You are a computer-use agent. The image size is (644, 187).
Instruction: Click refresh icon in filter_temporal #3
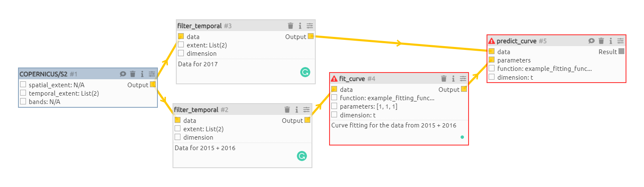click(305, 72)
